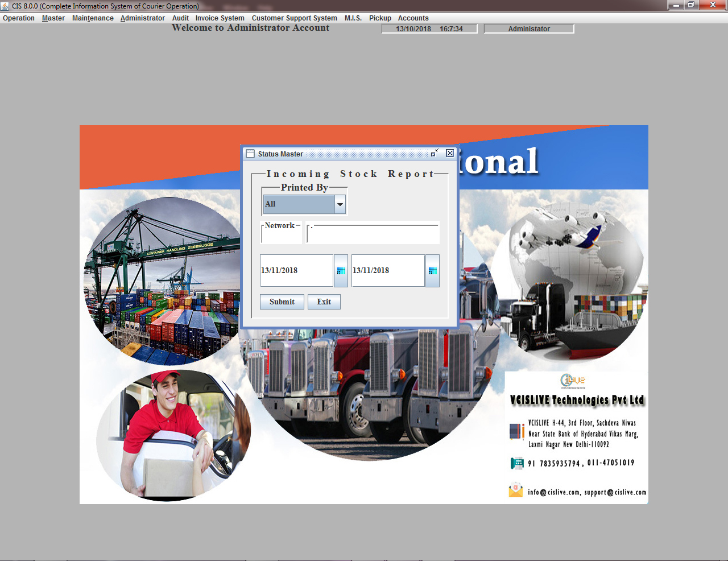Click the 'Incoming Stock Report' heading

pos(350,174)
